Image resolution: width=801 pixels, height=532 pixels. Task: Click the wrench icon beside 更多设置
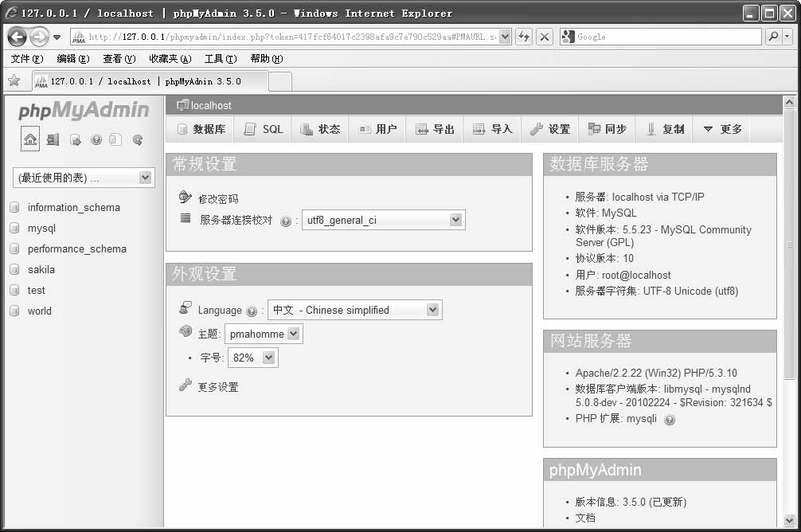[x=186, y=385]
